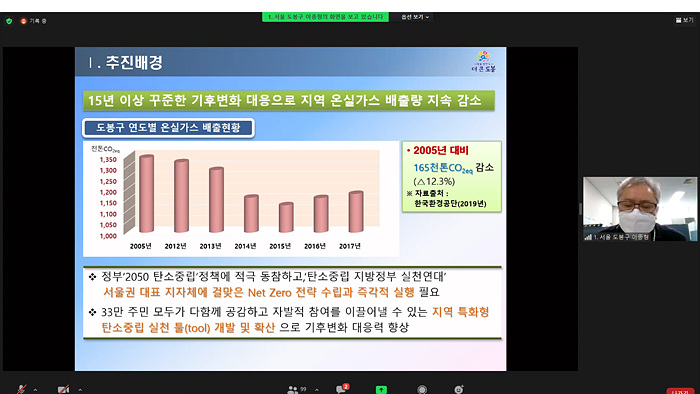Click the 2012년 label under the chart
This screenshot has width=700, height=394.
175,246
